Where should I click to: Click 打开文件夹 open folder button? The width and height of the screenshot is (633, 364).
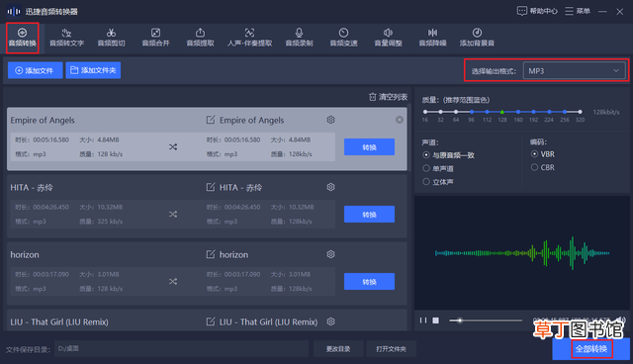tap(391, 348)
